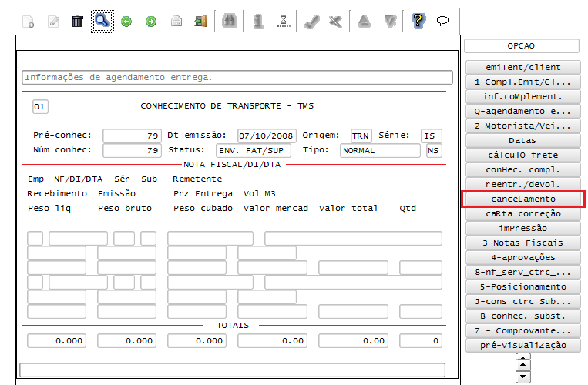Select conHec. compl. option

coord(523,169)
